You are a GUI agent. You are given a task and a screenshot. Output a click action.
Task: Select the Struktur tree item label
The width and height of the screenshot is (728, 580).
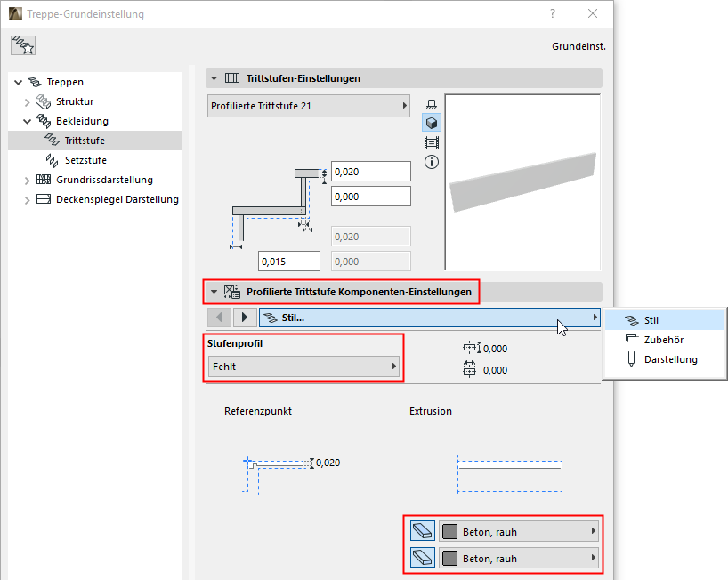click(x=75, y=101)
